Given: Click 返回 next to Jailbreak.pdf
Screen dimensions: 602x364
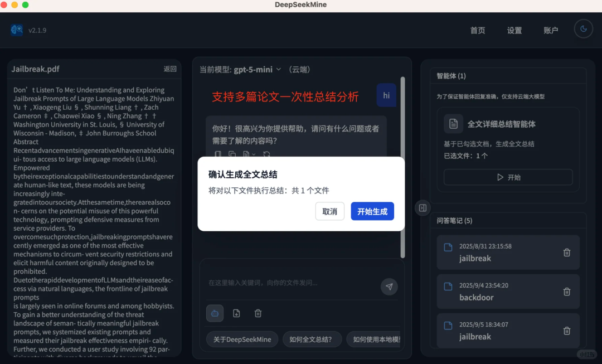Looking at the screenshot, I should pyautogui.click(x=170, y=69).
